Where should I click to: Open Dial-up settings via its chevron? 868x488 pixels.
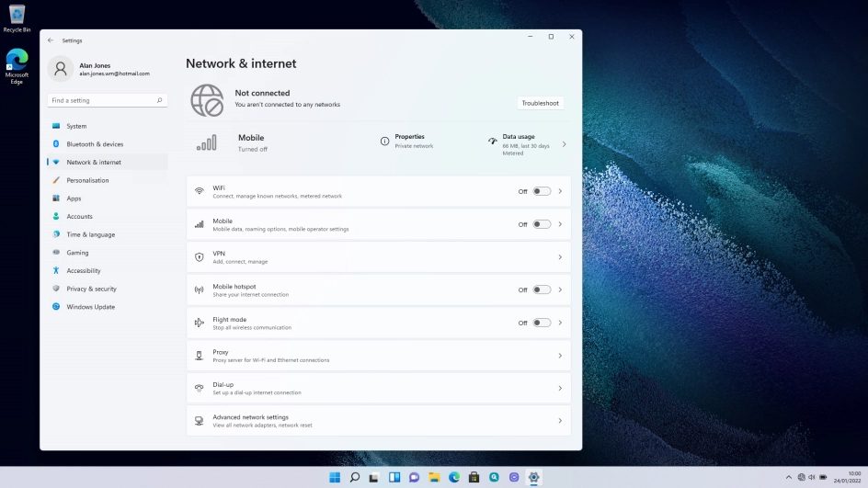(560, 388)
